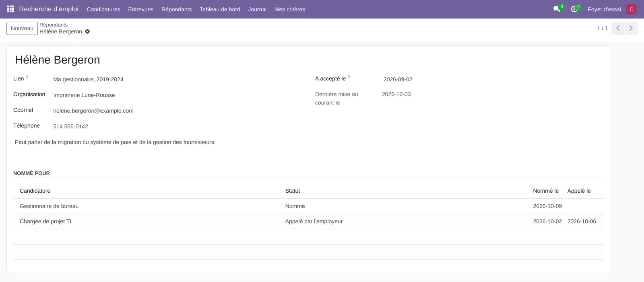644x282 pixels.
Task: Click the Recherche d'emploi app title
Action: pyautogui.click(x=49, y=9)
